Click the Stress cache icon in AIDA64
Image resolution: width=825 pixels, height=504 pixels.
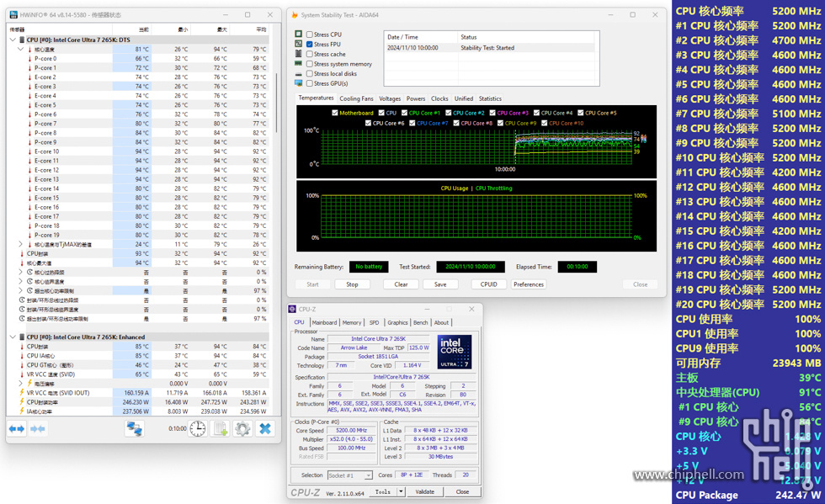(299, 54)
